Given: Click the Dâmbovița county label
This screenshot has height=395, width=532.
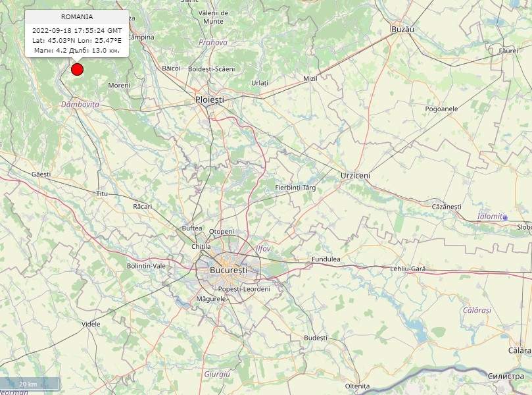Looking at the screenshot, I should (x=80, y=105).
